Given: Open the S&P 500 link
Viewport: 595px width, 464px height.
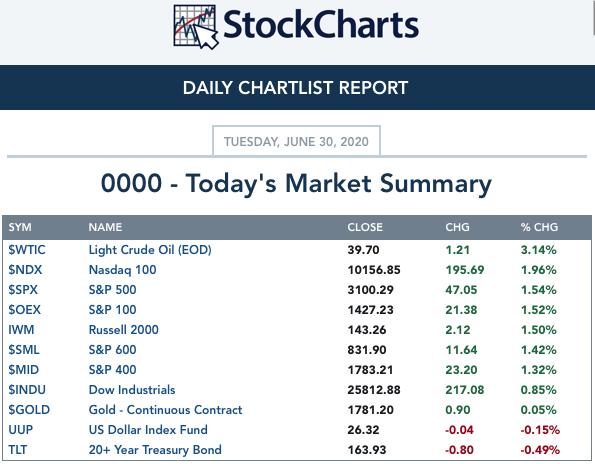Looking at the screenshot, I should (112, 290).
